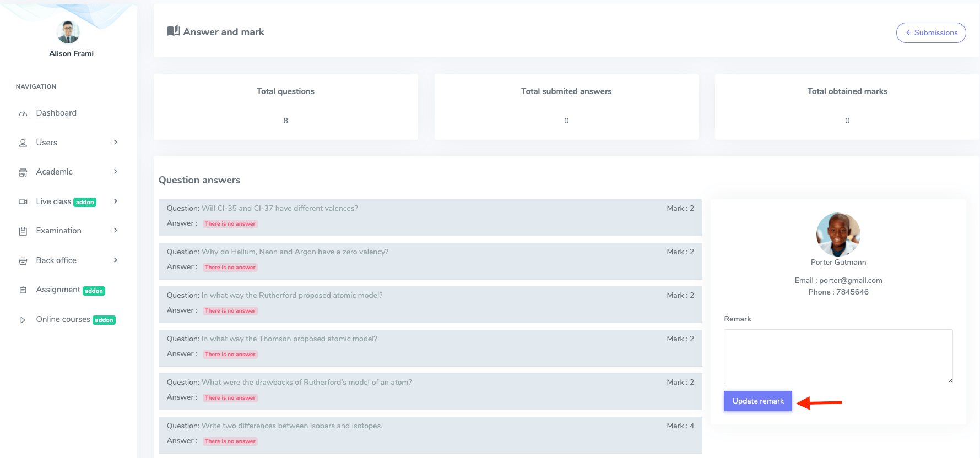
Task: Click the Back office basket icon
Action: (23, 261)
